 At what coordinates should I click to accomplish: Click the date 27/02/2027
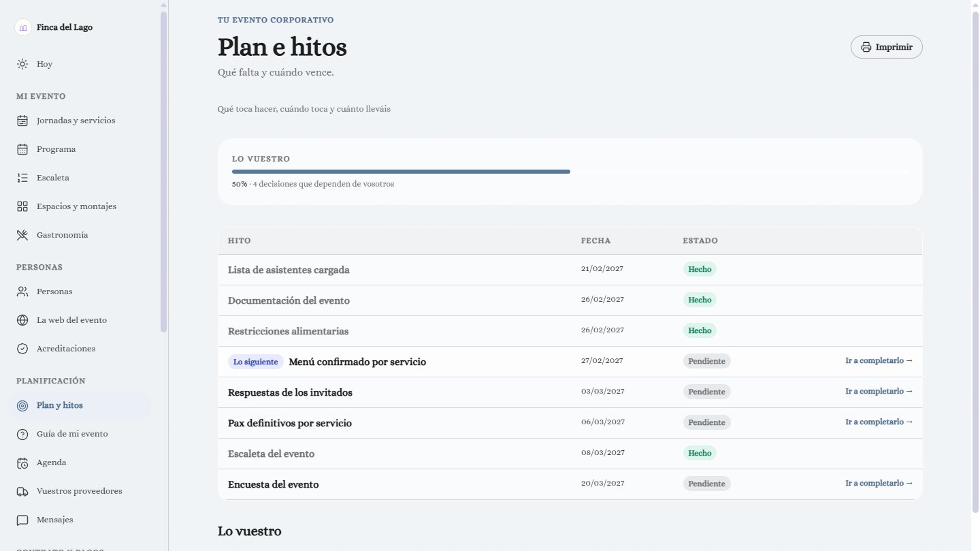602,360
